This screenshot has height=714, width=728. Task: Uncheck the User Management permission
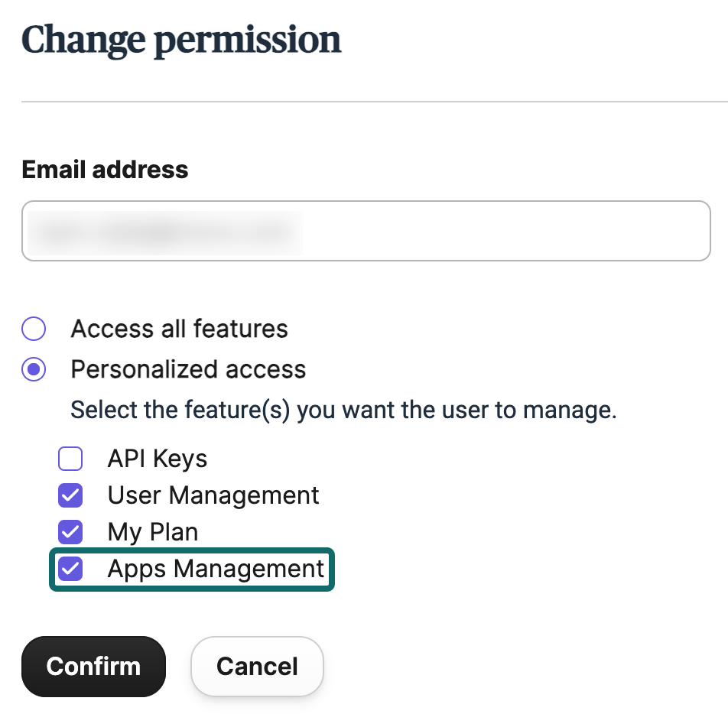[70, 495]
